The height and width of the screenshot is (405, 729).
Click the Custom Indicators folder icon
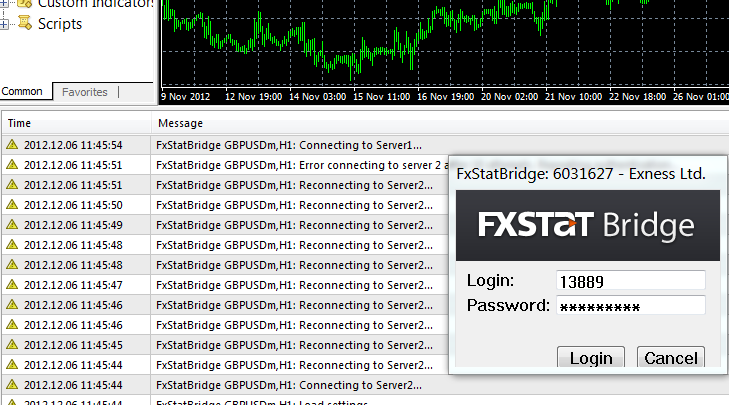tap(23, 4)
